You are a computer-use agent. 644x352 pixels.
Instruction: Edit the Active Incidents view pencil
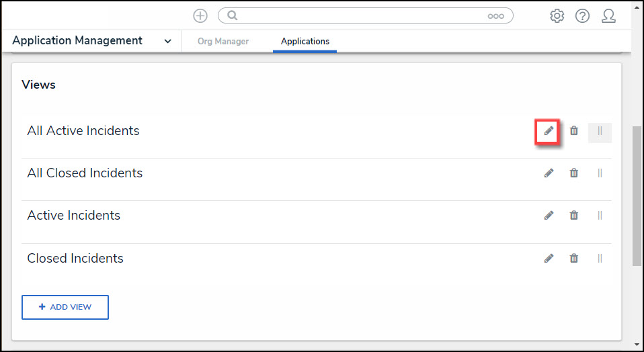point(549,216)
